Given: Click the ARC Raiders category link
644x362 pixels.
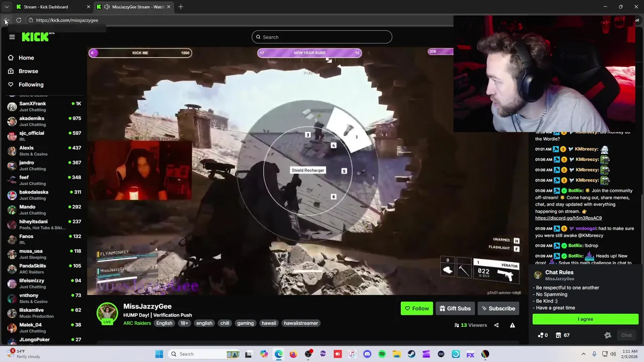Looking at the screenshot, I should tap(137, 323).
